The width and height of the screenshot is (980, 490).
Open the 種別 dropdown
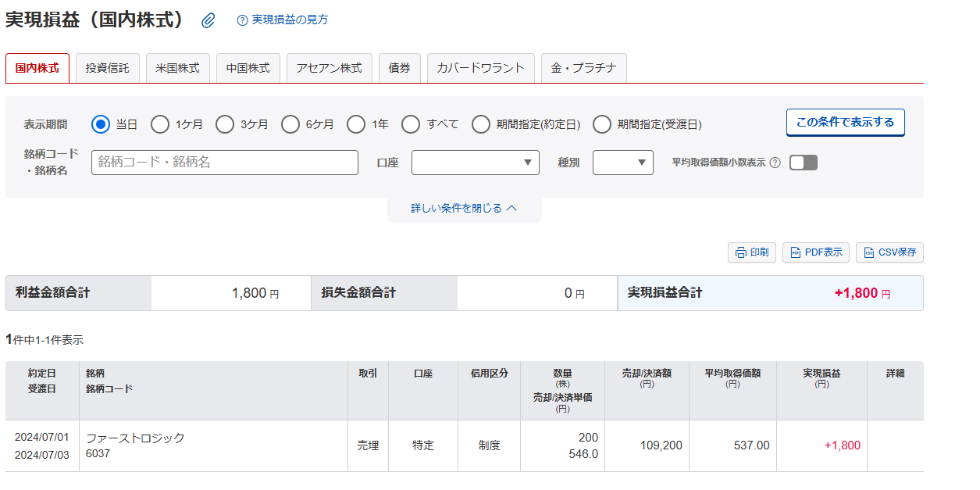coord(622,163)
